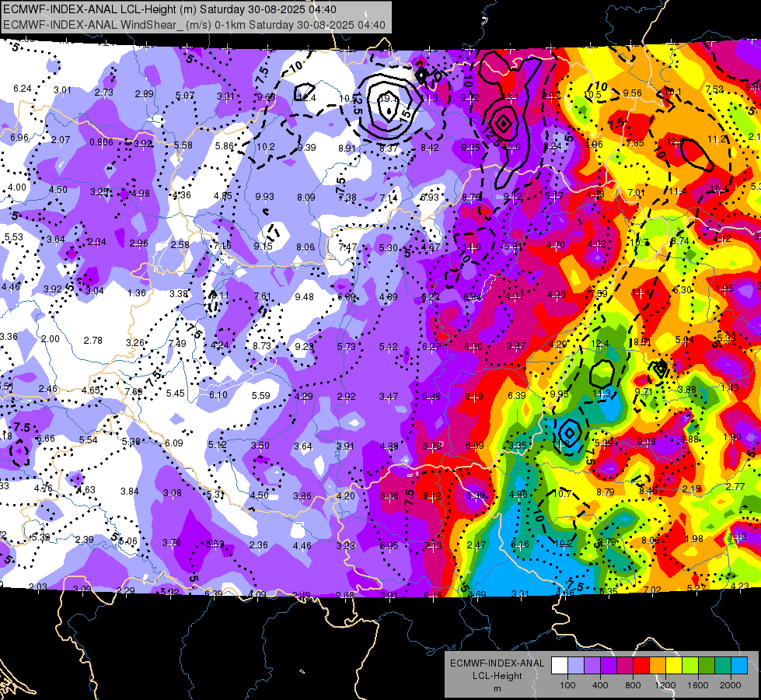Click the grid value 4.20
The height and width of the screenshot is (700, 761).
pyautogui.click(x=346, y=496)
